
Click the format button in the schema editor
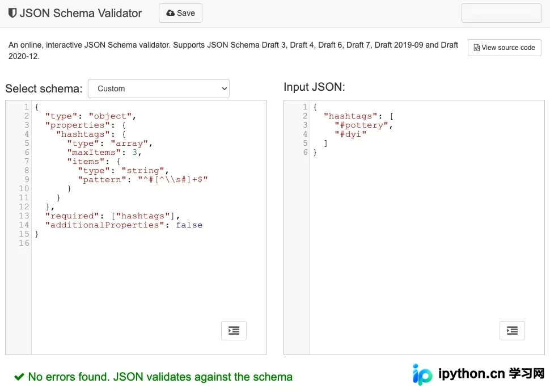tap(234, 331)
